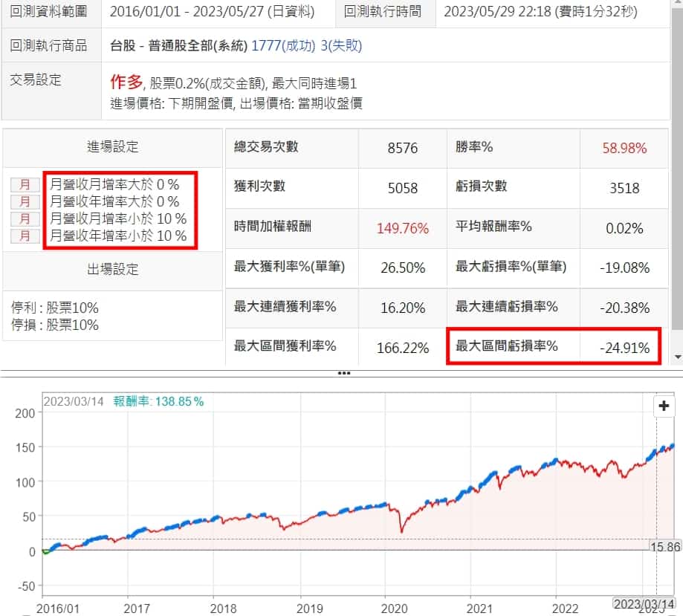Click the 2023/03/14 date marker on the x-axis
This screenshot has height=616, width=683.
click(x=645, y=603)
